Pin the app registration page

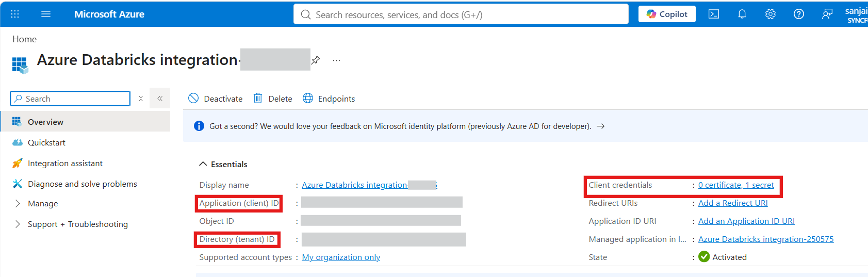tap(316, 60)
